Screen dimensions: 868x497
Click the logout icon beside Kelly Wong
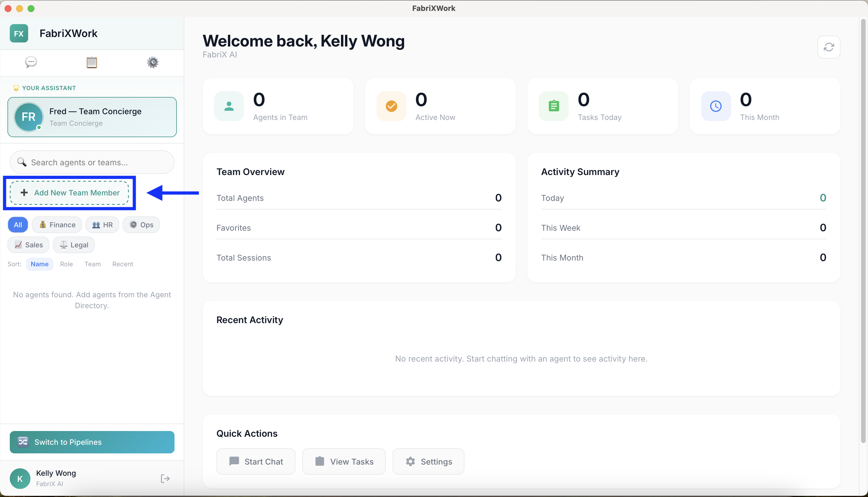[165, 478]
